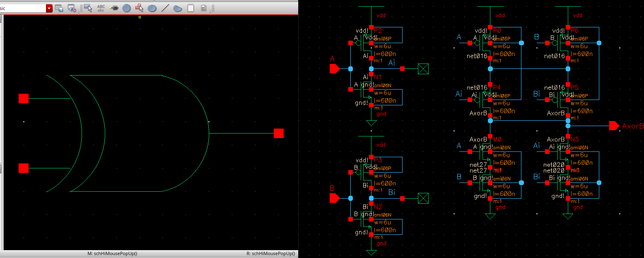Pick the circle shape tool
The height and width of the screenshot is (258, 644).
[126, 8]
